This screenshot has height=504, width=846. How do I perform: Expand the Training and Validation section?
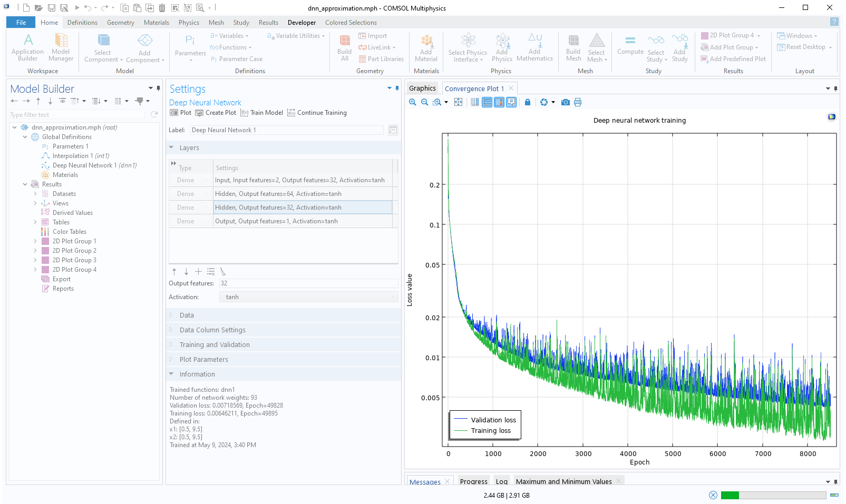(214, 344)
